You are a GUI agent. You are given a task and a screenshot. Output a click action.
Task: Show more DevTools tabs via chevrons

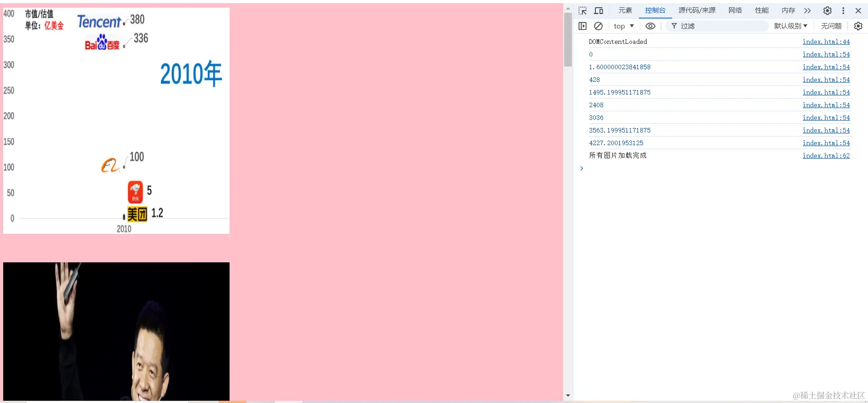807,10
